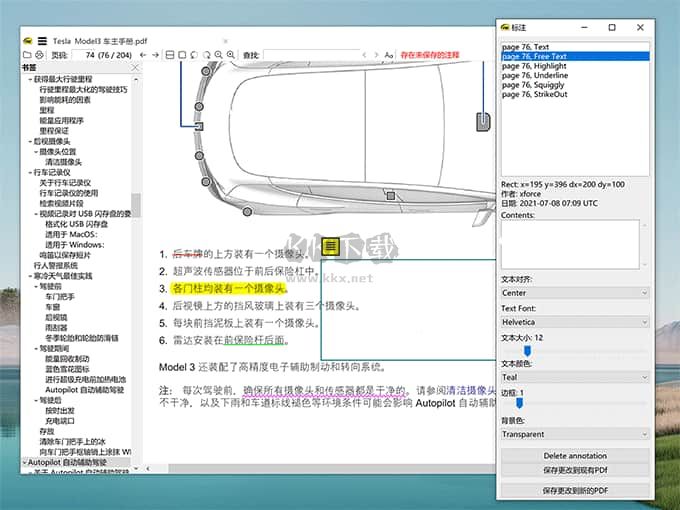Select 'page 76, Highlight' annotation entry

pyautogui.click(x=575, y=65)
